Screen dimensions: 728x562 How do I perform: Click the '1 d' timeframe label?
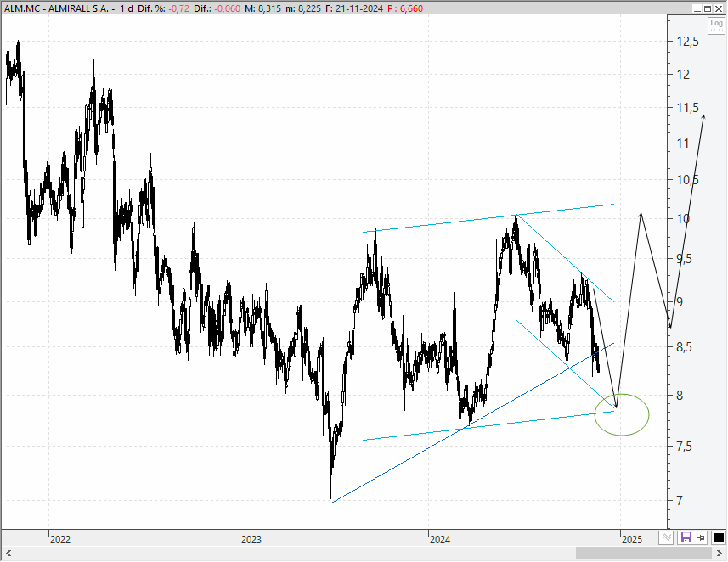(x=126, y=8)
